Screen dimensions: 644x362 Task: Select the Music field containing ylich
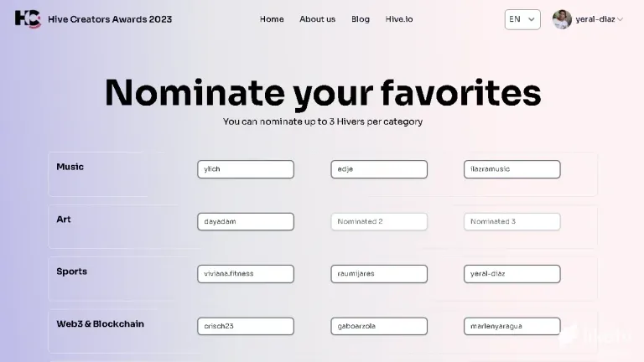click(x=246, y=169)
